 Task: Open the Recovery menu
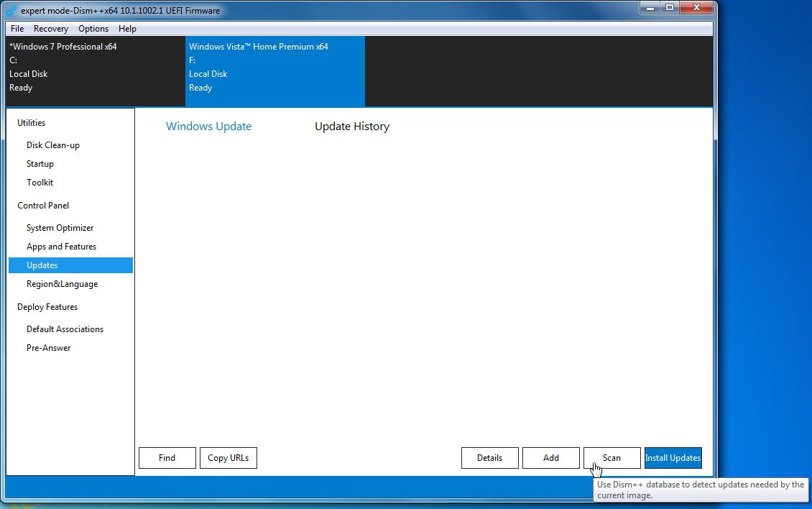coord(51,29)
